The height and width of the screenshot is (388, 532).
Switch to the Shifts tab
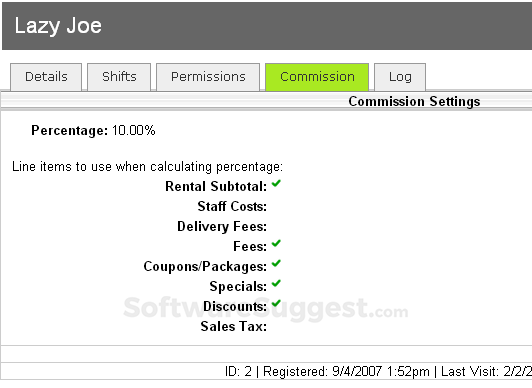click(x=119, y=77)
